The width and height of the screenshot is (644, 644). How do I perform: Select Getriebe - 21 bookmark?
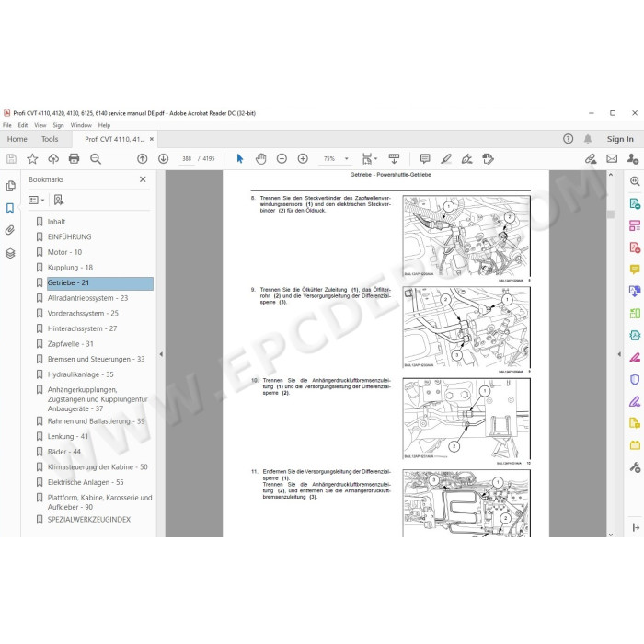pos(99,283)
